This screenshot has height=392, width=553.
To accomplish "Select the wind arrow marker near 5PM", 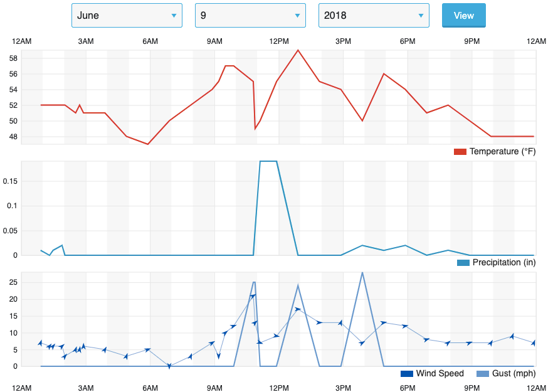I will click(384, 323).
